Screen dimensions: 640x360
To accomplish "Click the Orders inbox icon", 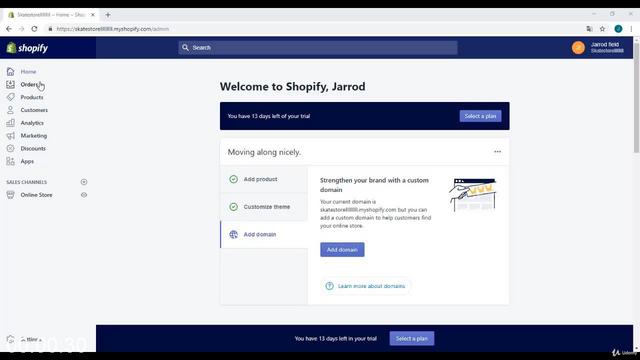I will (x=11, y=84).
